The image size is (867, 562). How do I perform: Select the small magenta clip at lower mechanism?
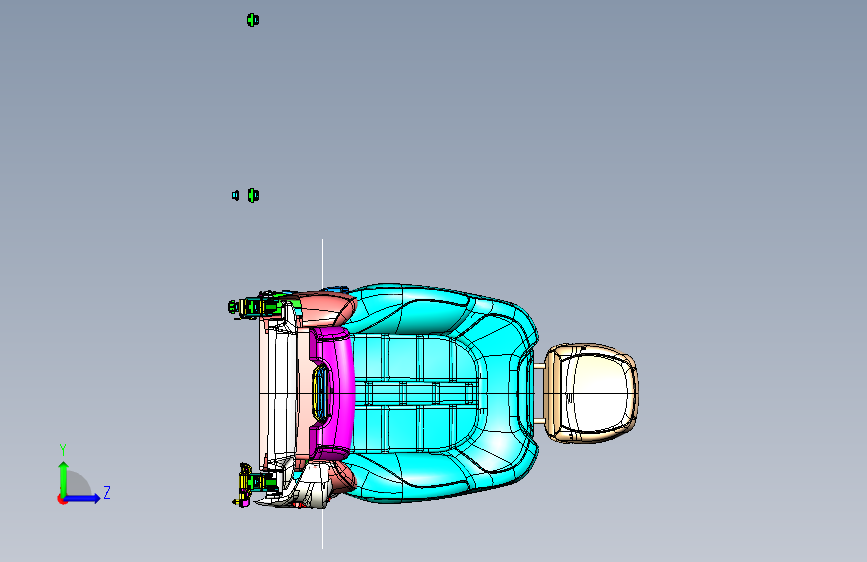pyautogui.click(x=244, y=503)
